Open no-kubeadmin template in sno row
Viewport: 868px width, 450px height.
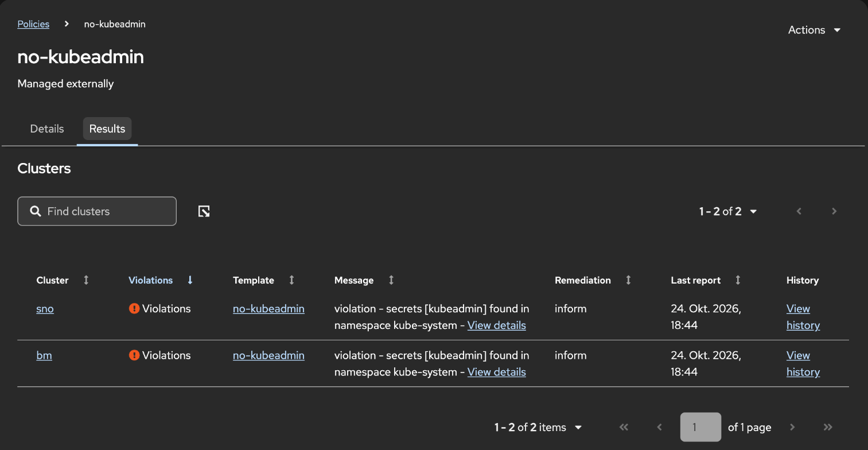click(268, 309)
